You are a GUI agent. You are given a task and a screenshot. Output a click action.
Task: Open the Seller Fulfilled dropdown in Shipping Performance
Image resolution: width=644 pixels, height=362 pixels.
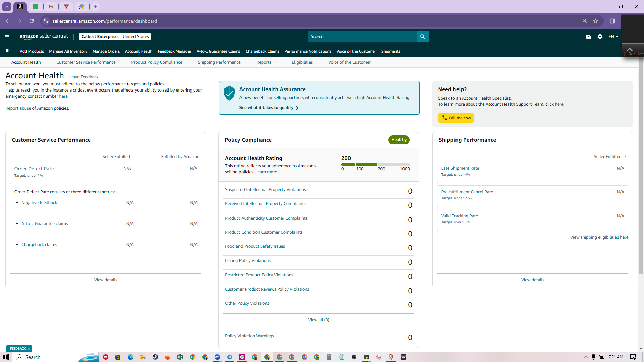(610, 157)
